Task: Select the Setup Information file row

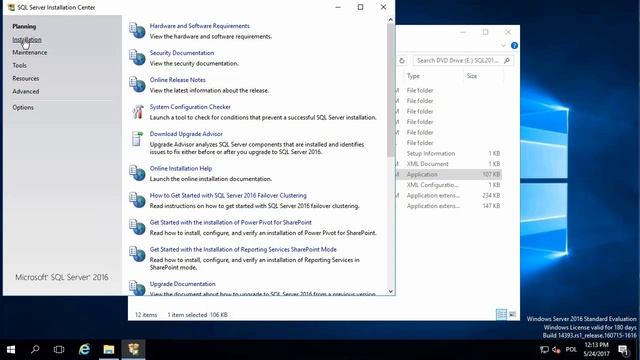Action: pyautogui.click(x=449, y=153)
